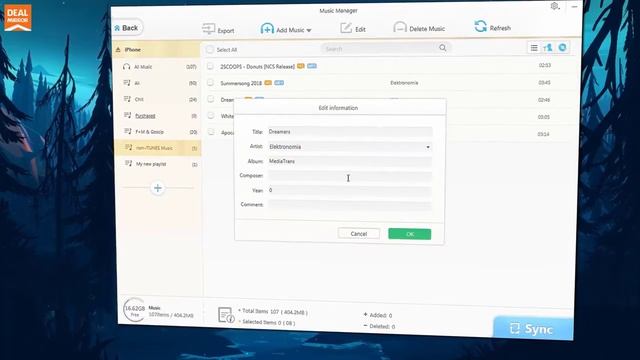Check the Summersong 2018 row checkbox
This screenshot has width=640, height=360.
point(210,83)
